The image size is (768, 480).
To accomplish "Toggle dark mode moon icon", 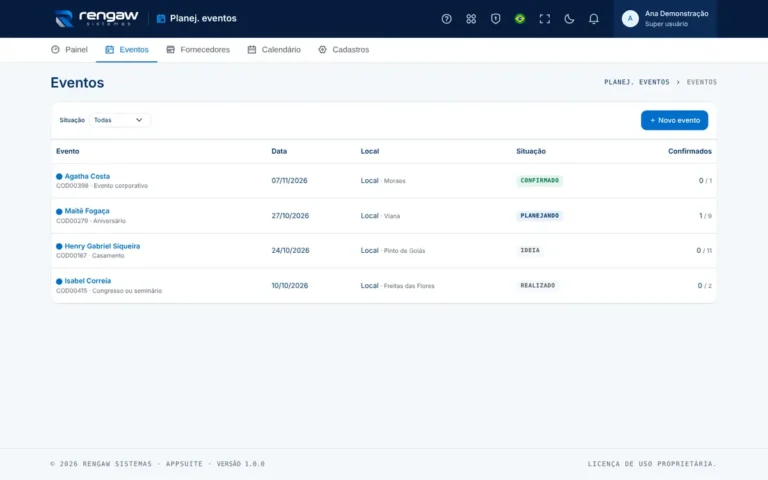I will pos(569,19).
